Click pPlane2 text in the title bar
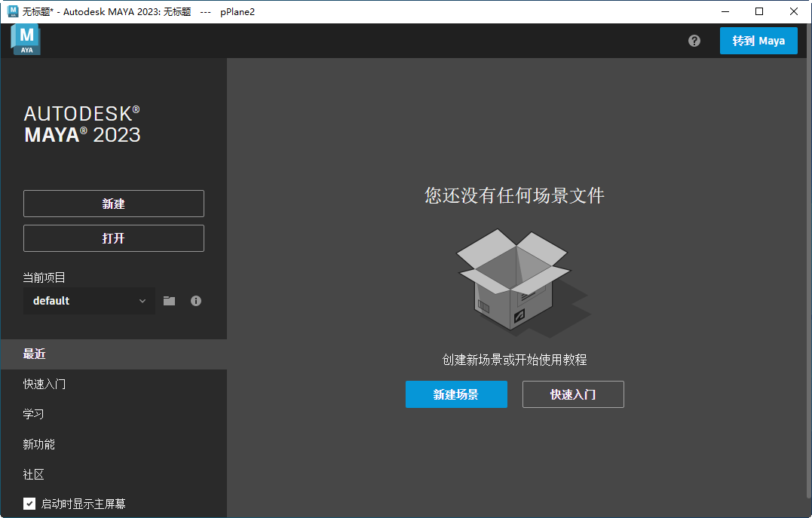Viewport: 812px width, 518px height. tap(237, 11)
